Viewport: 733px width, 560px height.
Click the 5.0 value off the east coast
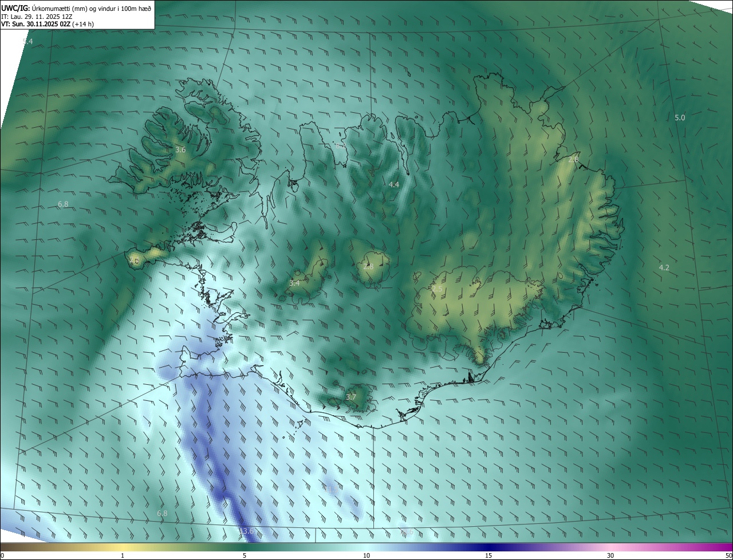(x=680, y=117)
